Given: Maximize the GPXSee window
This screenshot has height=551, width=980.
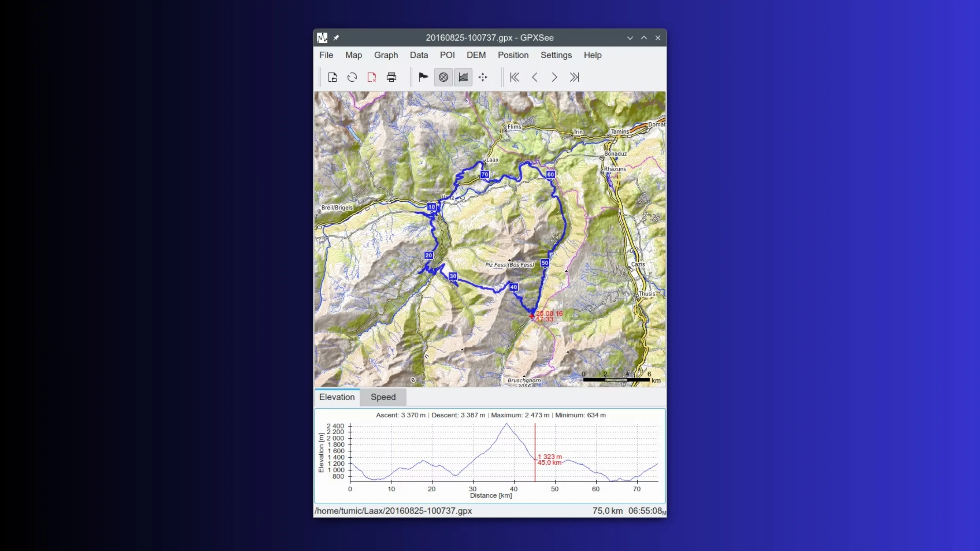Looking at the screenshot, I should pyautogui.click(x=644, y=38).
